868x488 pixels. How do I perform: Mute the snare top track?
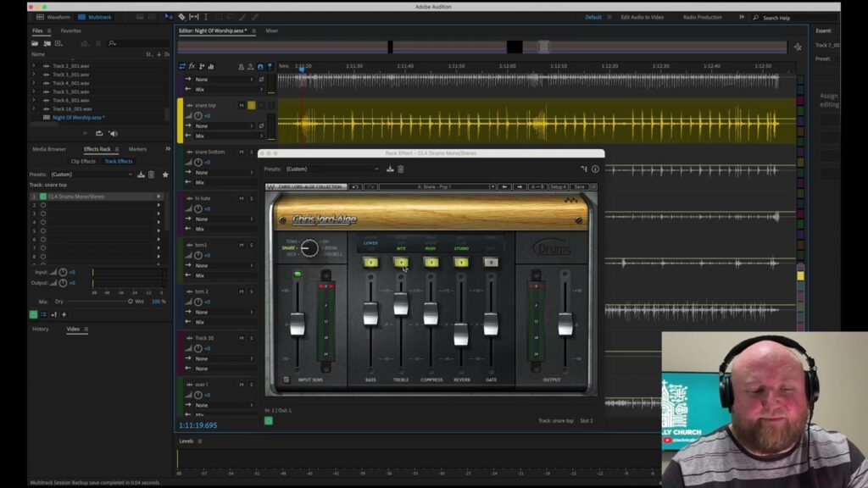[x=242, y=105]
